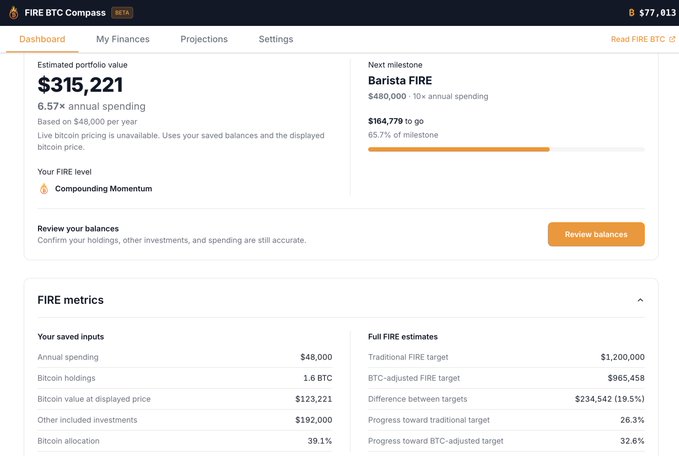Click Other included investments value $192,000
Viewport: 679px width, 456px height.
(x=314, y=420)
